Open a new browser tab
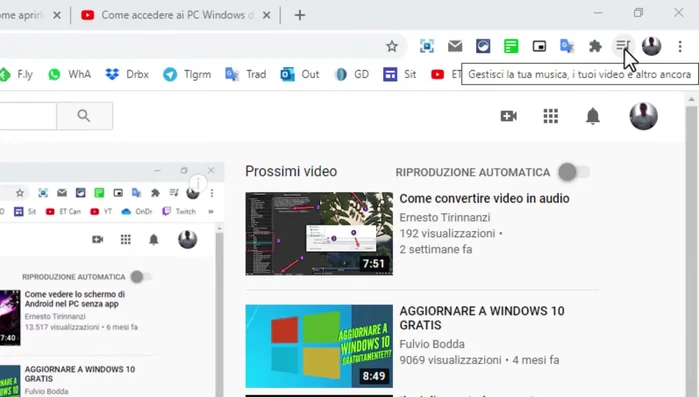Viewport: 699px width, 397px height. pos(300,15)
